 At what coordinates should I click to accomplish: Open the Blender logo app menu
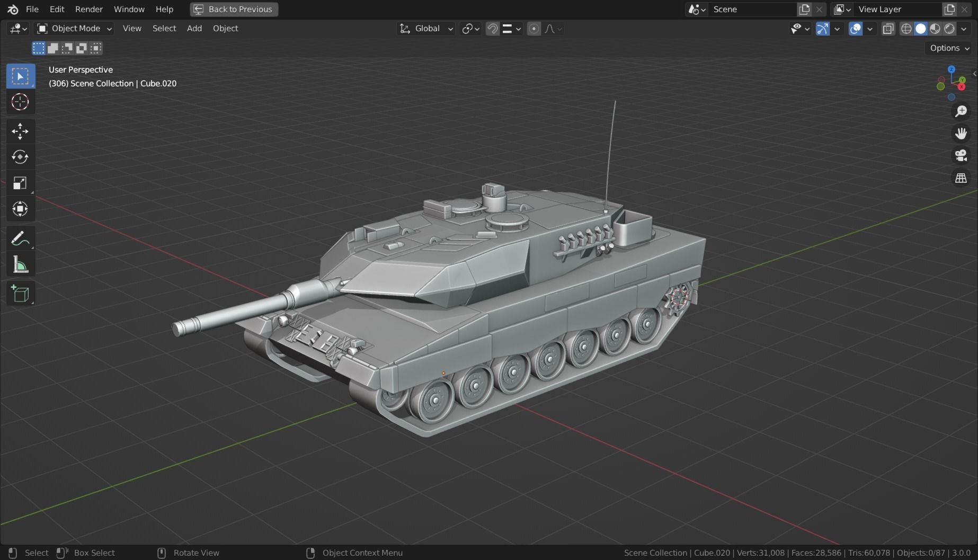pos(13,9)
